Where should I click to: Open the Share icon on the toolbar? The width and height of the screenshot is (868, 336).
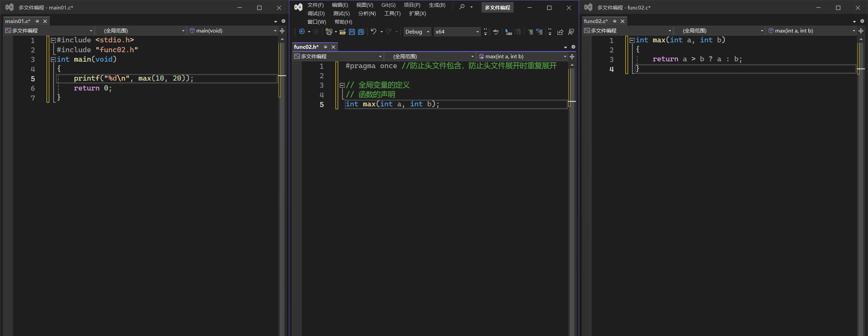click(x=560, y=31)
